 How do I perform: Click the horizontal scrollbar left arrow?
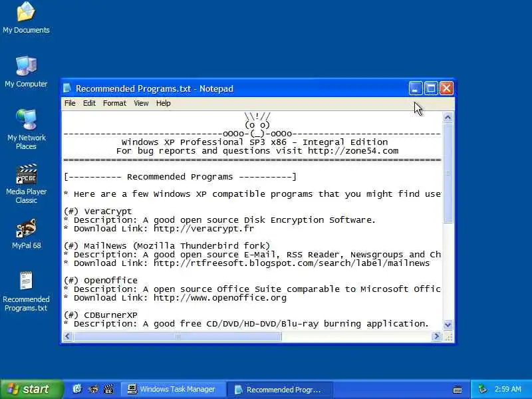[x=68, y=336]
